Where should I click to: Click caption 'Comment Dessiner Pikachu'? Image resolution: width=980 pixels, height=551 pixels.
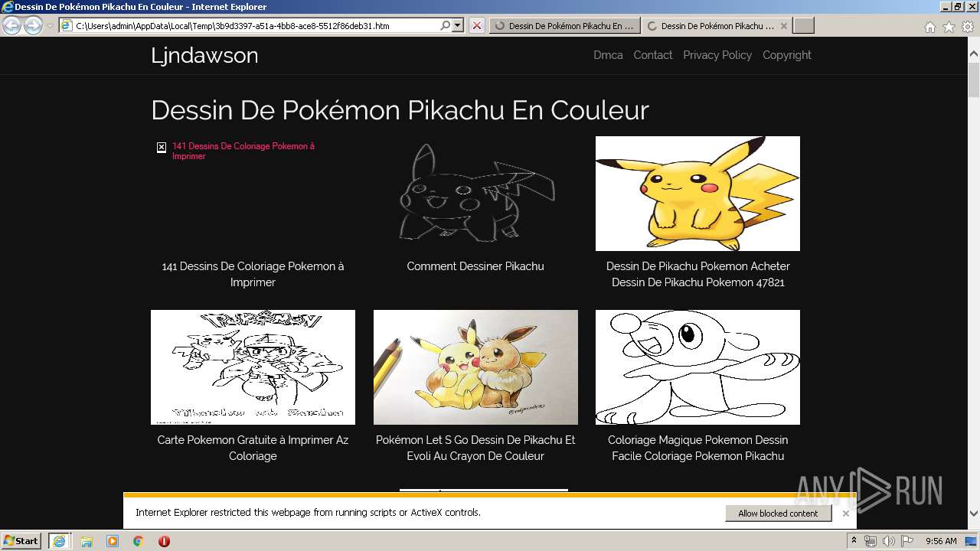click(475, 266)
